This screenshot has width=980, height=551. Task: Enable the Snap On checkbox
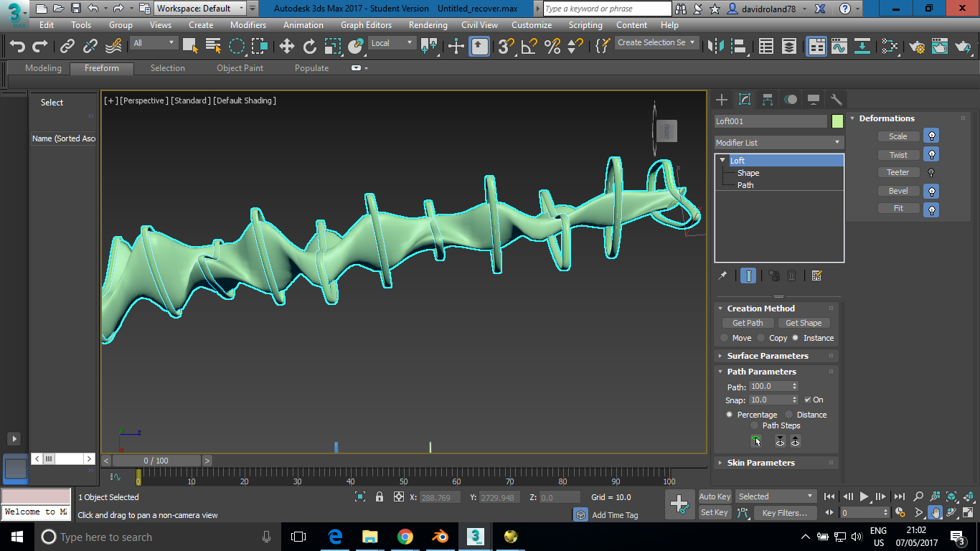808,400
